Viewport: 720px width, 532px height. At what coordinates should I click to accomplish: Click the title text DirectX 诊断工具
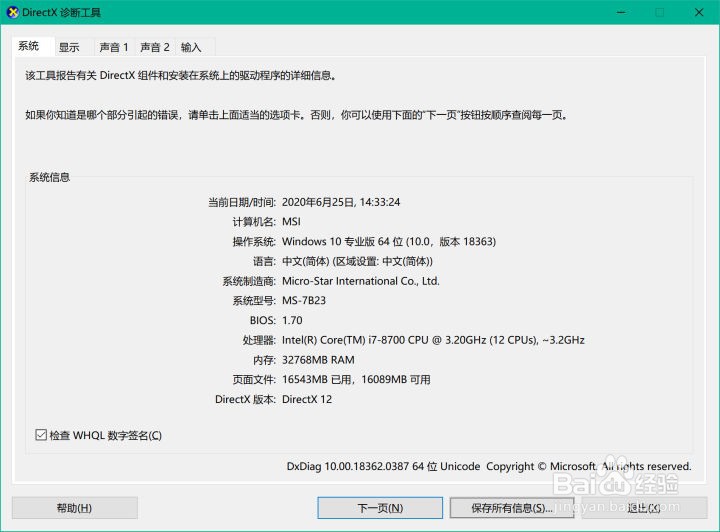coord(61,12)
